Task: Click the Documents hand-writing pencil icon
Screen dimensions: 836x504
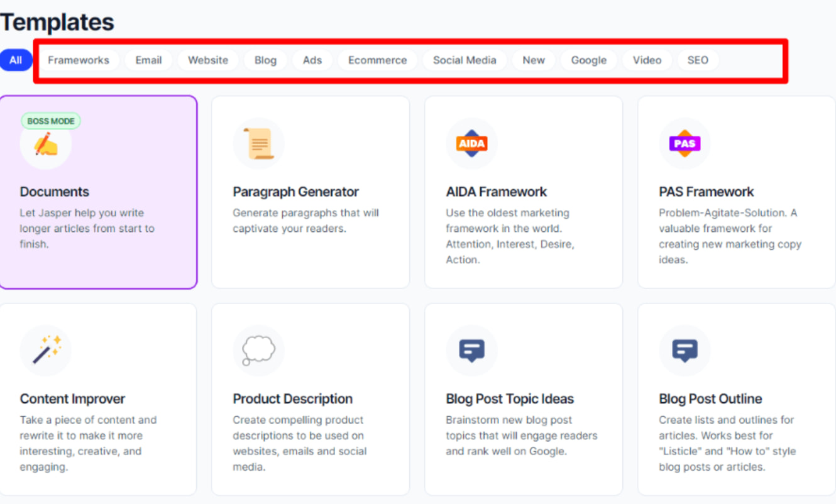Action: point(46,146)
